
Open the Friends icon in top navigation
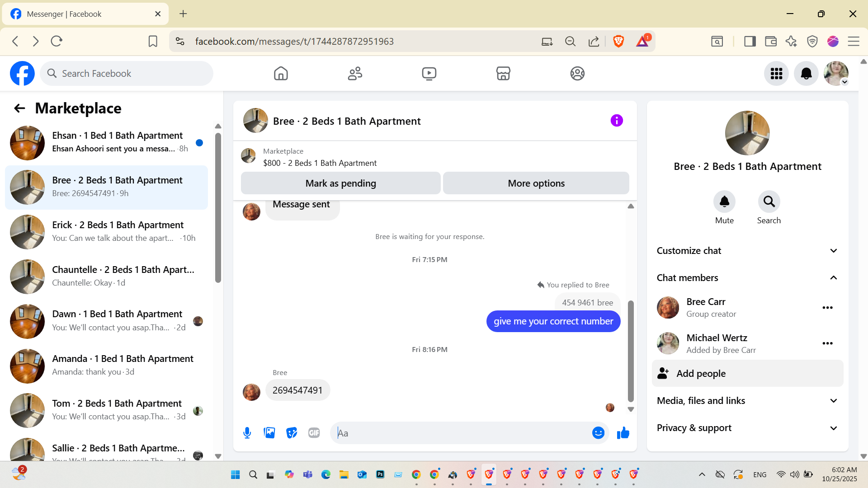click(x=355, y=73)
